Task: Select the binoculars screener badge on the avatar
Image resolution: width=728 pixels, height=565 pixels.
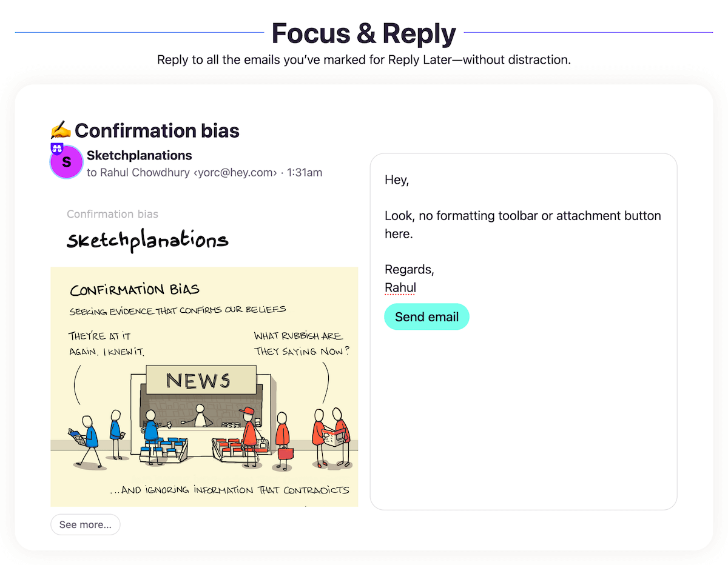Action: point(56,148)
